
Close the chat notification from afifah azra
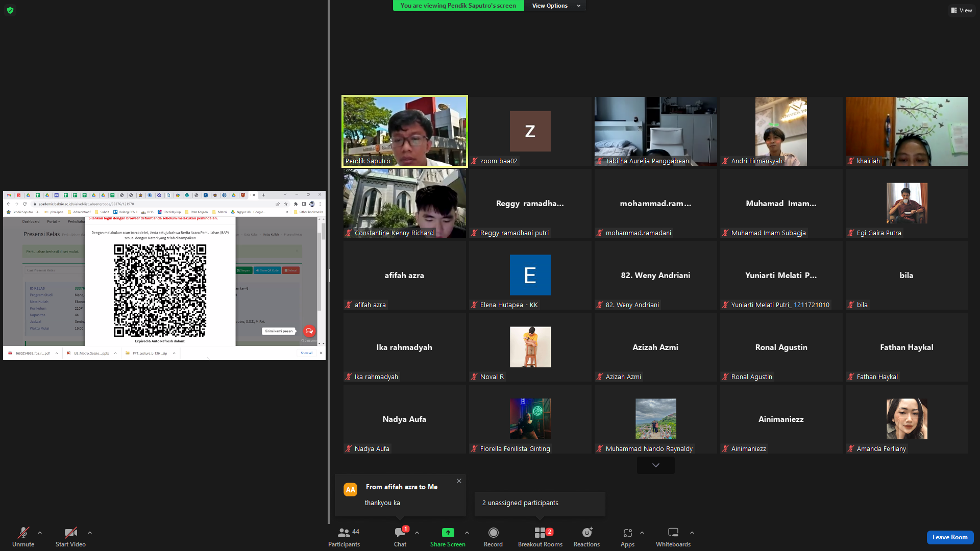(459, 481)
